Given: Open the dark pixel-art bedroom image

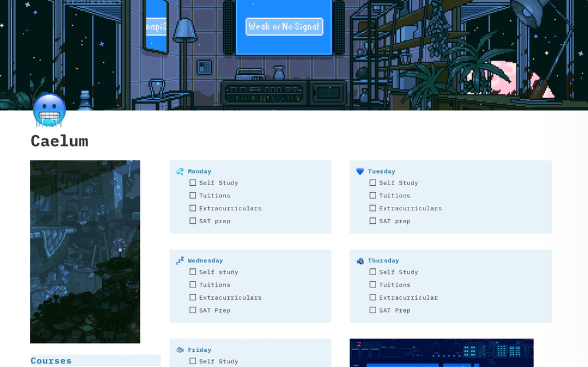Looking at the screenshot, I should [x=85, y=252].
